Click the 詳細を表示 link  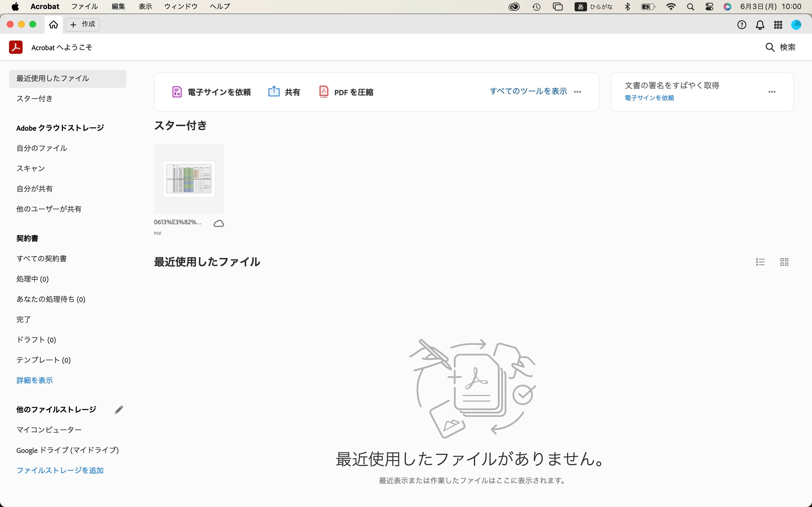(x=35, y=380)
